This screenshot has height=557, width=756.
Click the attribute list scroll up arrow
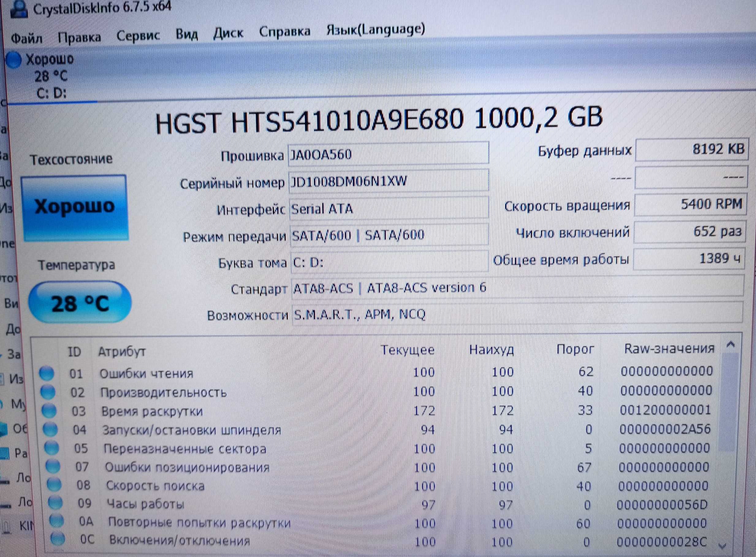[730, 345]
